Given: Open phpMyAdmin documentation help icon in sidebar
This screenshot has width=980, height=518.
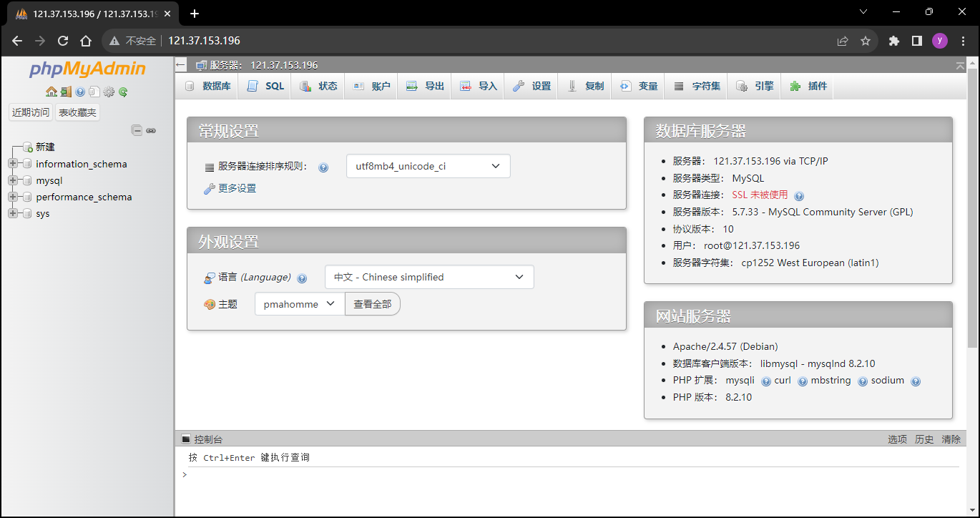Looking at the screenshot, I should coord(80,92).
